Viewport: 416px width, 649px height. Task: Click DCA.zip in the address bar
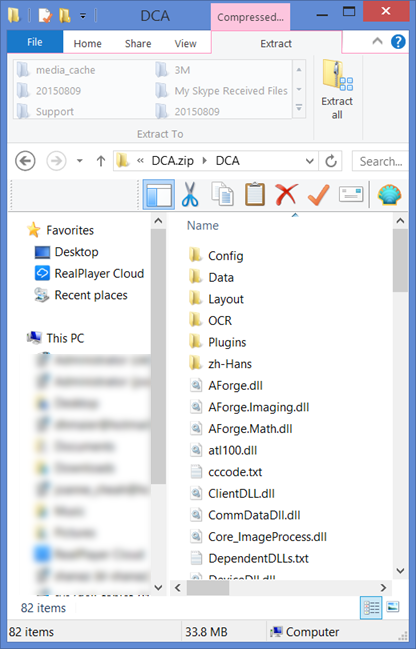click(172, 161)
